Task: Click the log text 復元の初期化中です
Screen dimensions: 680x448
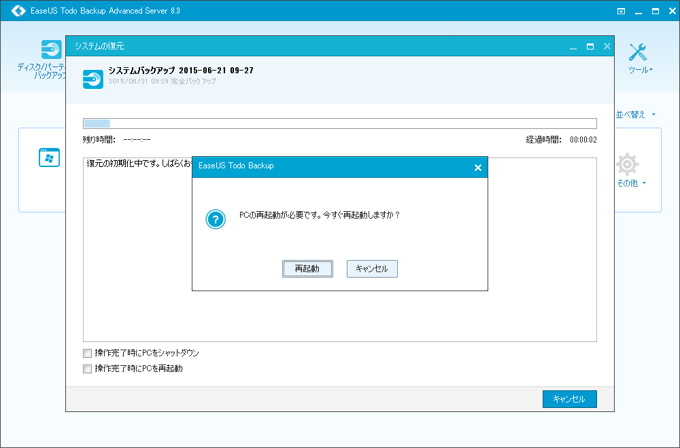Action: 139,164
